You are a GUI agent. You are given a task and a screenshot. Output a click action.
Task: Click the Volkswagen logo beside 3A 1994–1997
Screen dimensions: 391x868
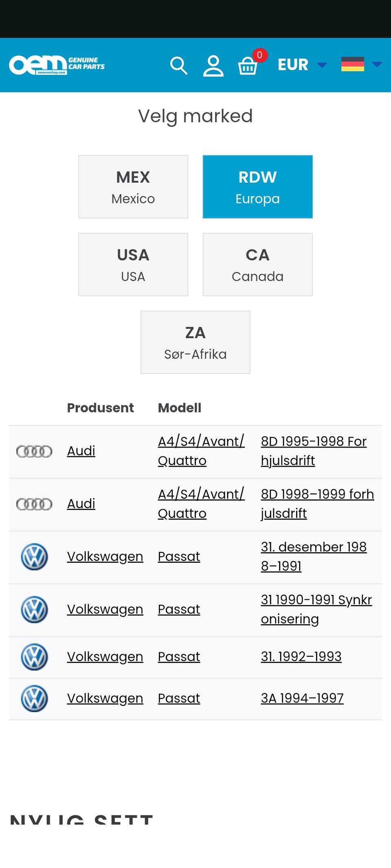[34, 698]
